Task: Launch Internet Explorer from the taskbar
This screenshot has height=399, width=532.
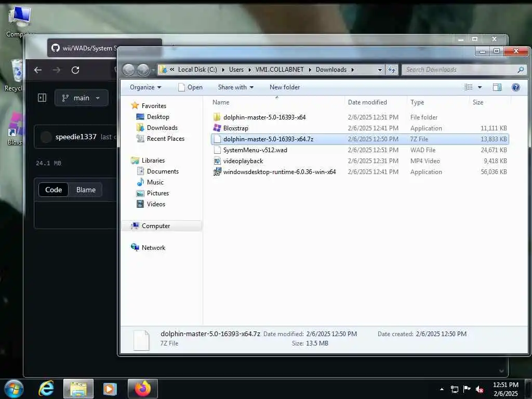Action: coord(46,389)
